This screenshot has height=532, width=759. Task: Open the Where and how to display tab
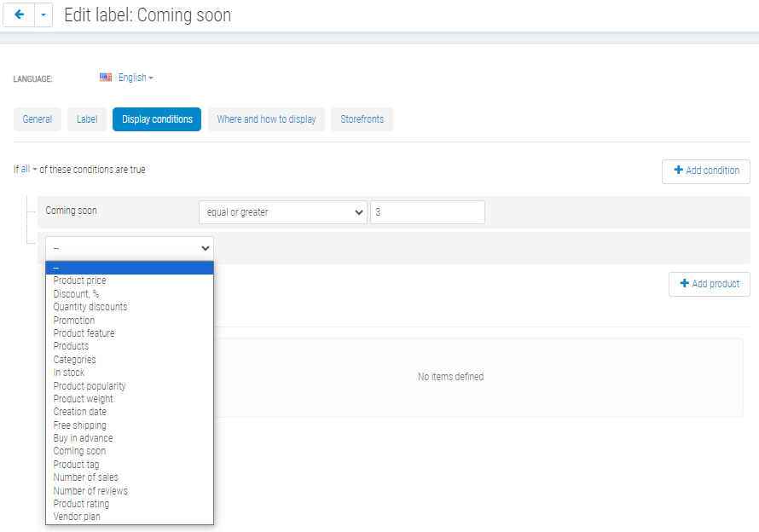[x=266, y=119]
